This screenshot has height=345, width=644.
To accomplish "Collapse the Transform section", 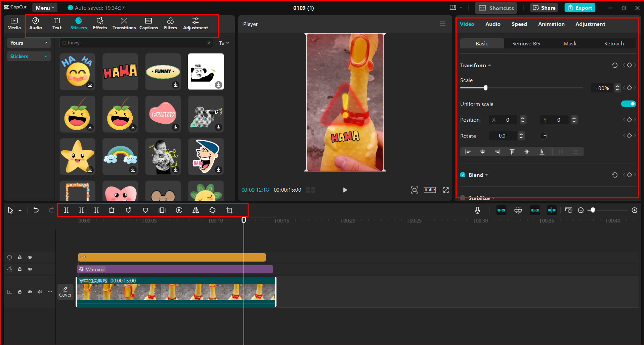I will pyautogui.click(x=489, y=65).
